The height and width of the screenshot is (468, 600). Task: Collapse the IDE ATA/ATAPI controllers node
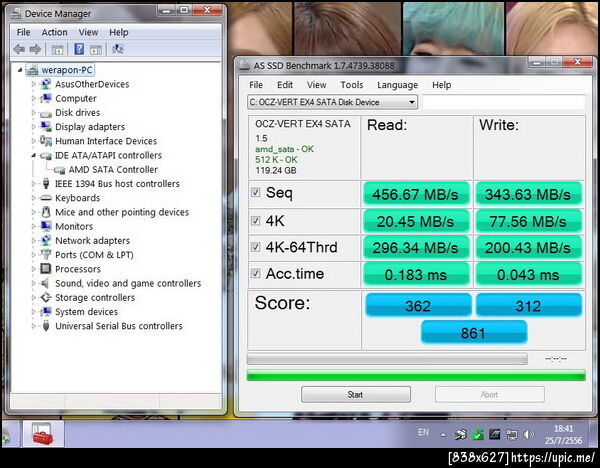click(34, 155)
